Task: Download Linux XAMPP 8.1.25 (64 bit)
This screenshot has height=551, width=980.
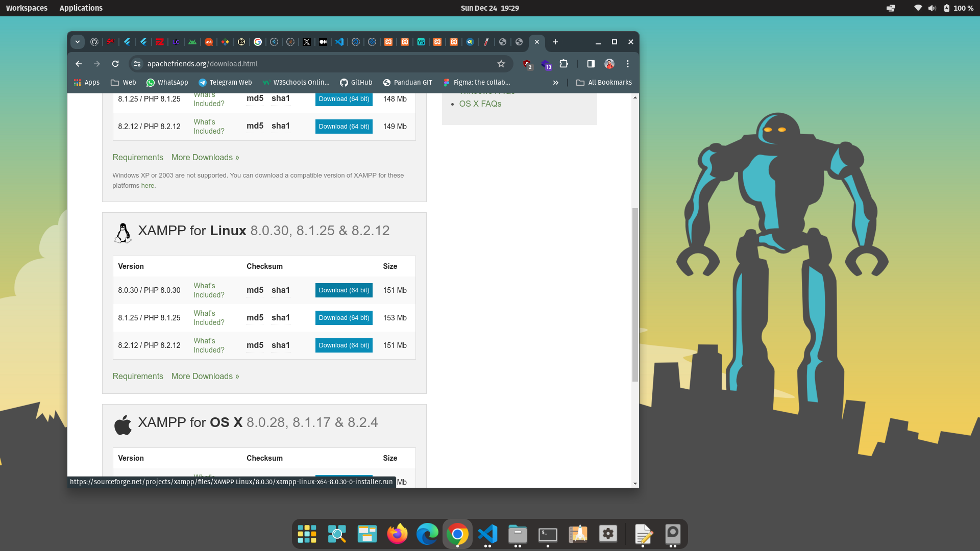Action: tap(344, 318)
